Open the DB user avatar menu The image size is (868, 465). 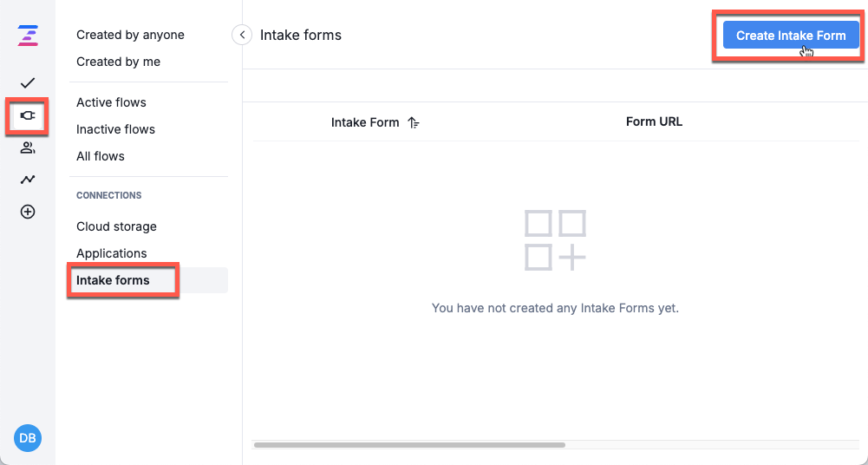click(28, 438)
